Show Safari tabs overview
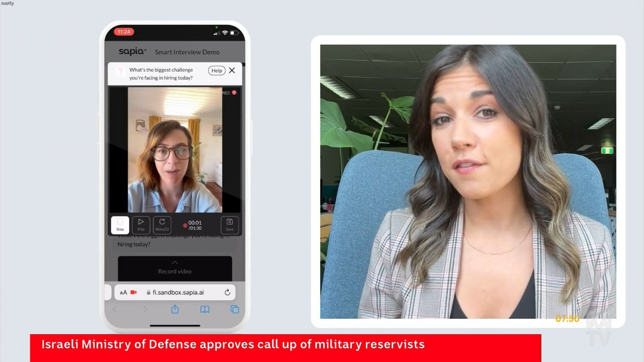This screenshot has width=644, height=362. click(235, 309)
